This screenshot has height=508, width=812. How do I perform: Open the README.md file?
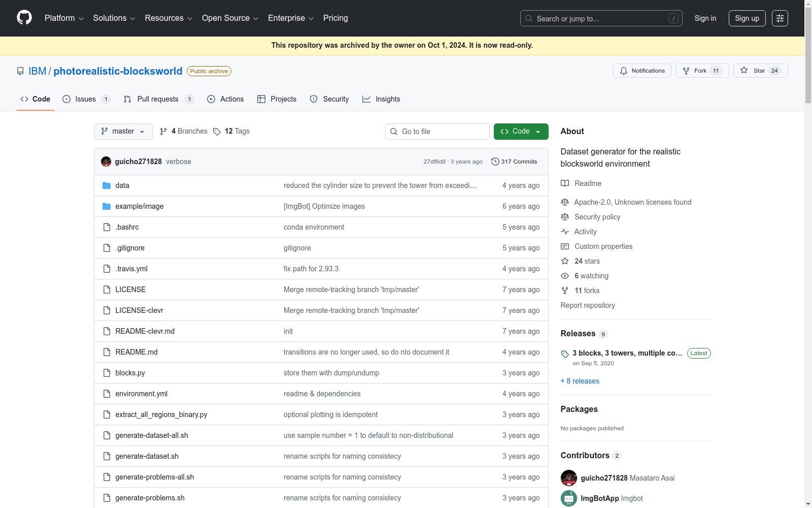137,352
